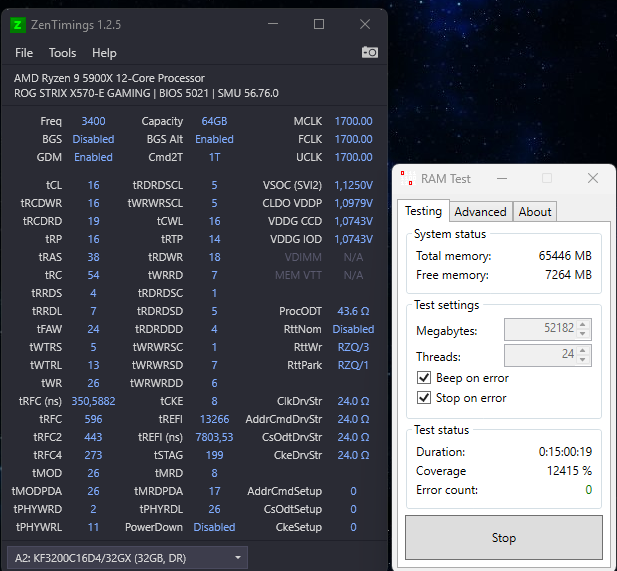617x571 pixels.
Task: Click the RttWr value RZQ/3
Action: click(x=353, y=347)
